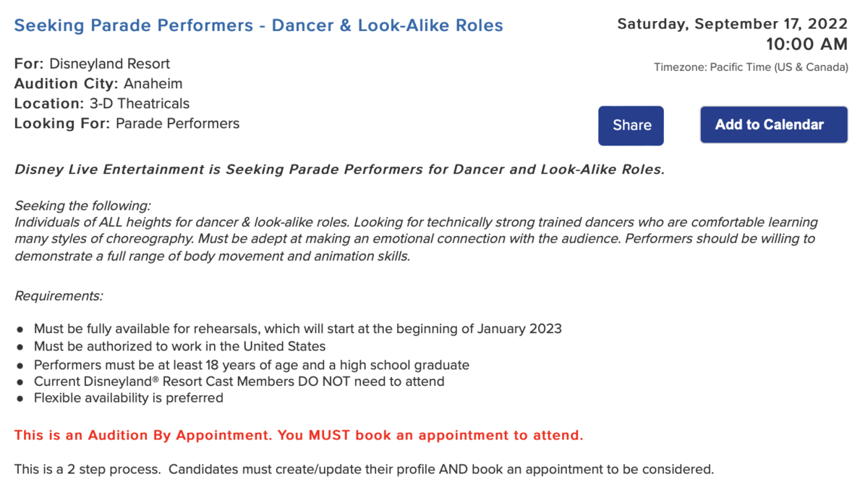Click the 2 step process instruction line
This screenshot has width=868, height=493.
point(364,469)
